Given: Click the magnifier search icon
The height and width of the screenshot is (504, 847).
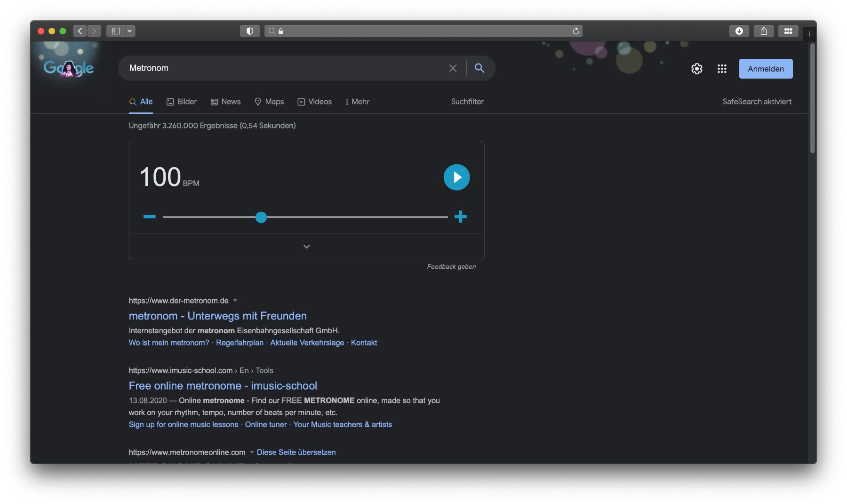Looking at the screenshot, I should coord(479,68).
